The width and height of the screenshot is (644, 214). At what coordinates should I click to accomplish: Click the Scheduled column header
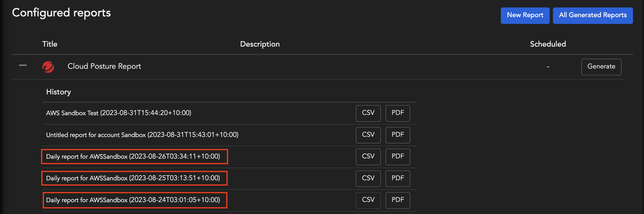click(x=548, y=44)
